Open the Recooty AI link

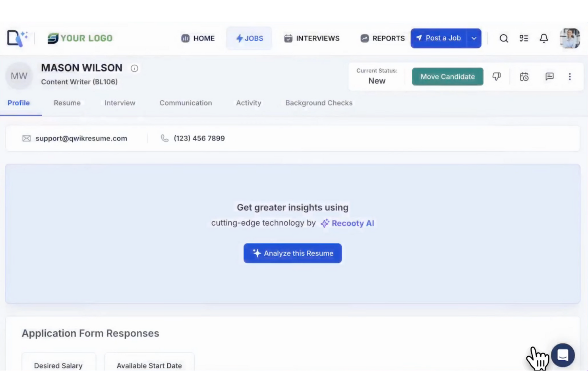(353, 223)
